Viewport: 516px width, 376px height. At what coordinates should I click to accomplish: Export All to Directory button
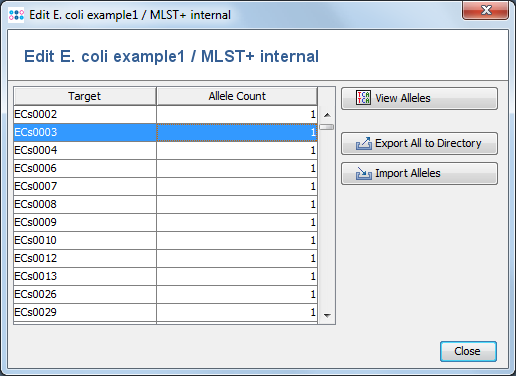419,143
